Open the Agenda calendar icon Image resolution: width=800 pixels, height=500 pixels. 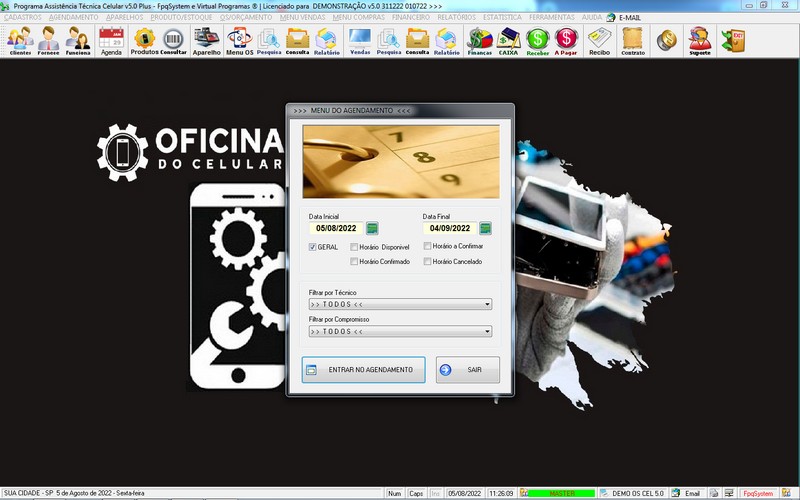pos(111,41)
